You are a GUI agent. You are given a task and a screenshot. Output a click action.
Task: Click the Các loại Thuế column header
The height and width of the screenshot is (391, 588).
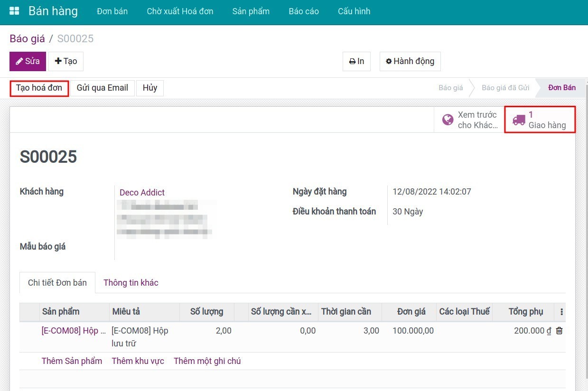(x=464, y=312)
